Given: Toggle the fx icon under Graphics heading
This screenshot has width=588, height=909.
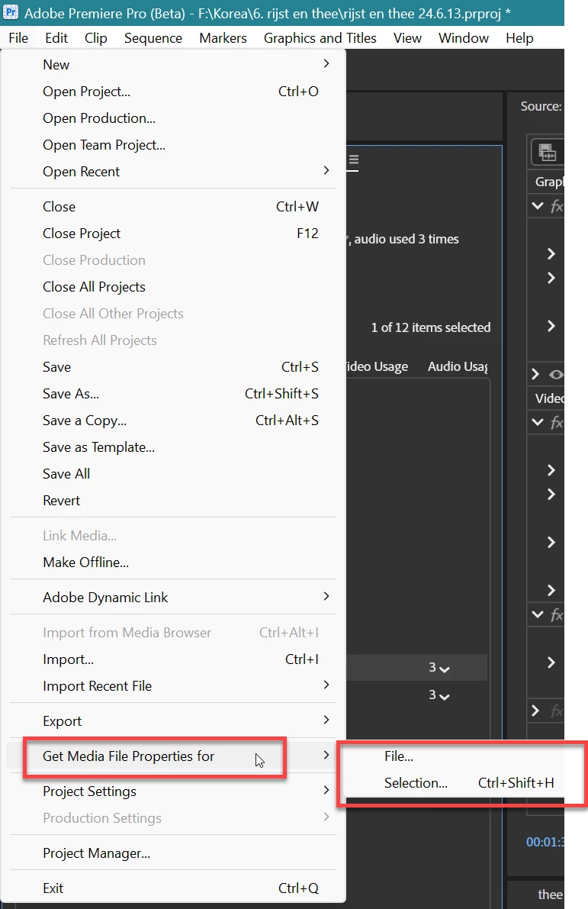Looking at the screenshot, I should (x=557, y=206).
